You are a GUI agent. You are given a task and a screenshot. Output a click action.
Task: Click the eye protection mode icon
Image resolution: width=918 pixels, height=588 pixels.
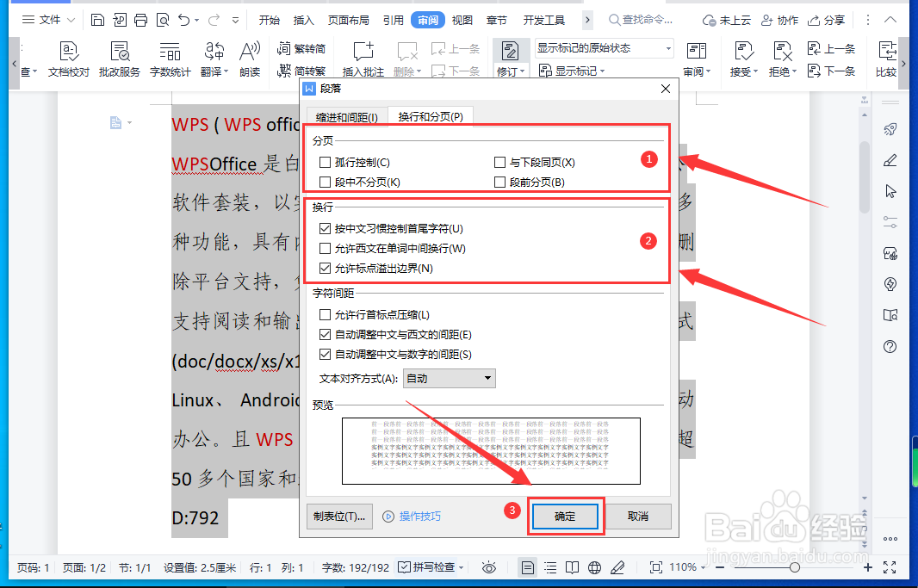point(489,567)
